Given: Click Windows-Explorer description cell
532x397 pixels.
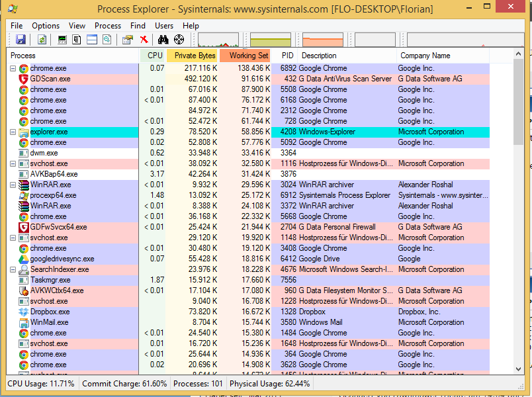Looking at the screenshot, I should point(327,132).
